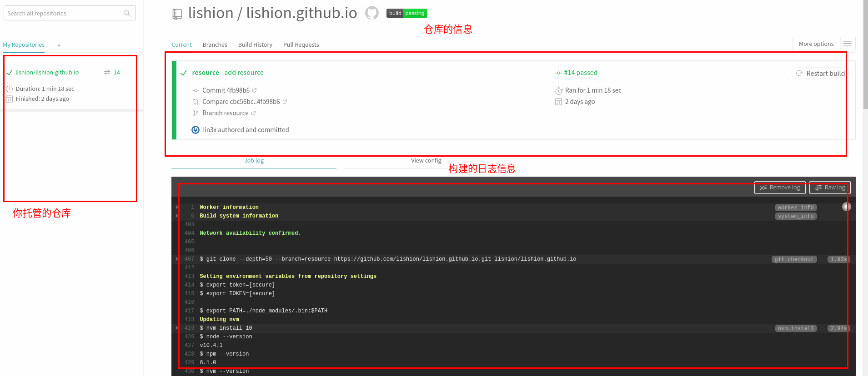Expand the nvm install 10 log line

[x=177, y=328]
